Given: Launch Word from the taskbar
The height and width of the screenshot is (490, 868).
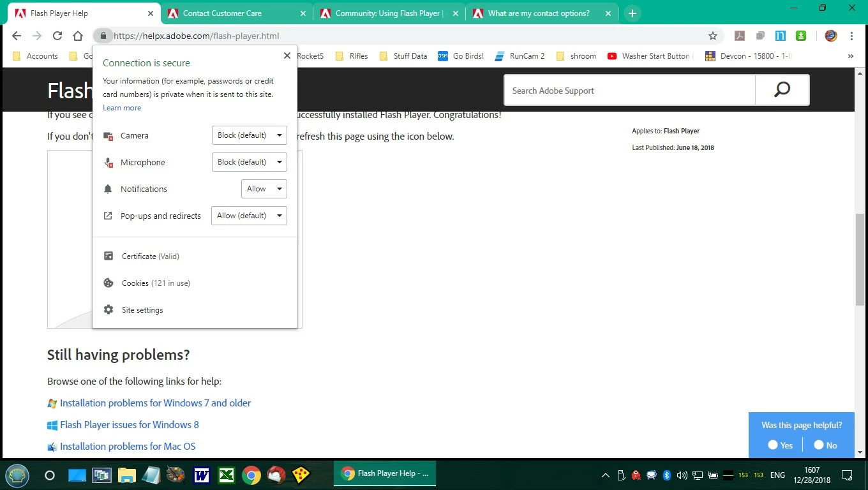Looking at the screenshot, I should pos(202,475).
